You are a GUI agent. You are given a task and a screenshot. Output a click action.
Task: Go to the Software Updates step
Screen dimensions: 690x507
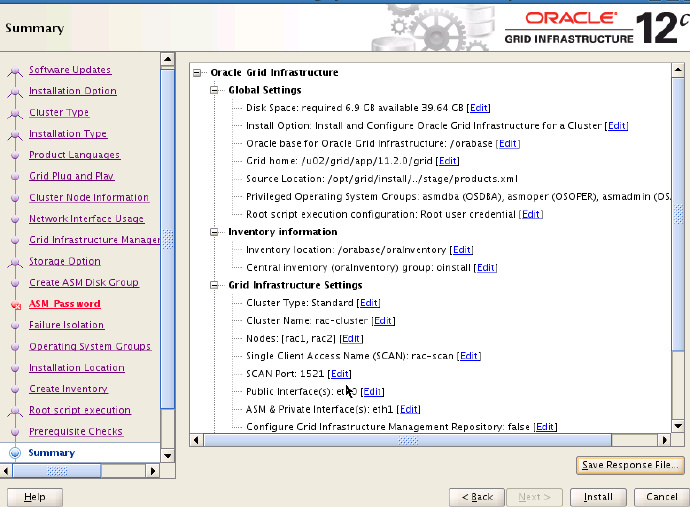click(70, 70)
